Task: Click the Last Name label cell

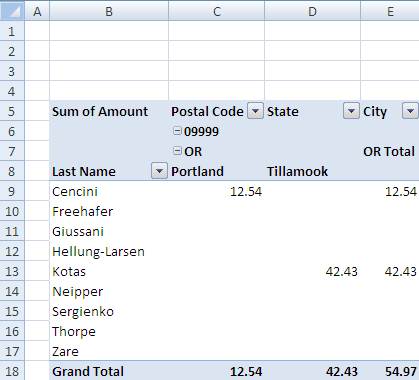Action: 84,171
